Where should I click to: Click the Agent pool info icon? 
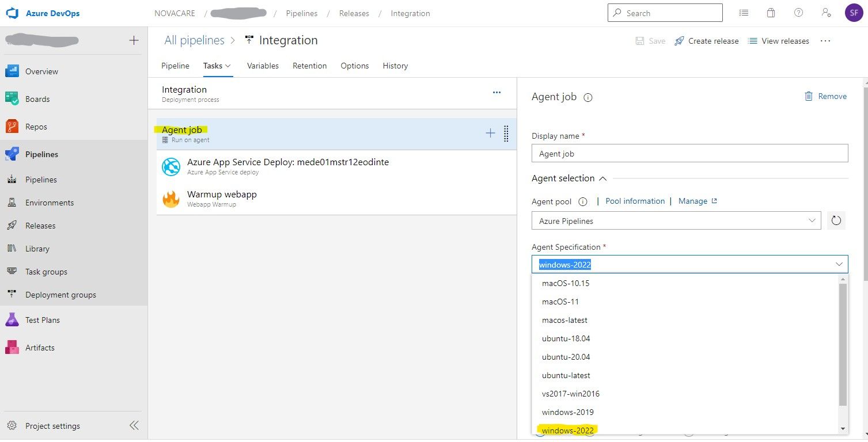(x=582, y=201)
